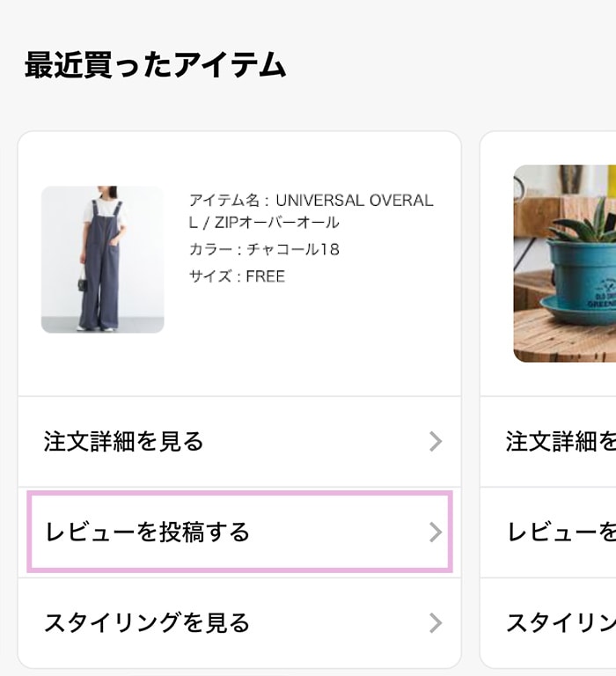This screenshot has width=616, height=676.
Task: Open the potted plant product photo
Action: [x=564, y=263]
